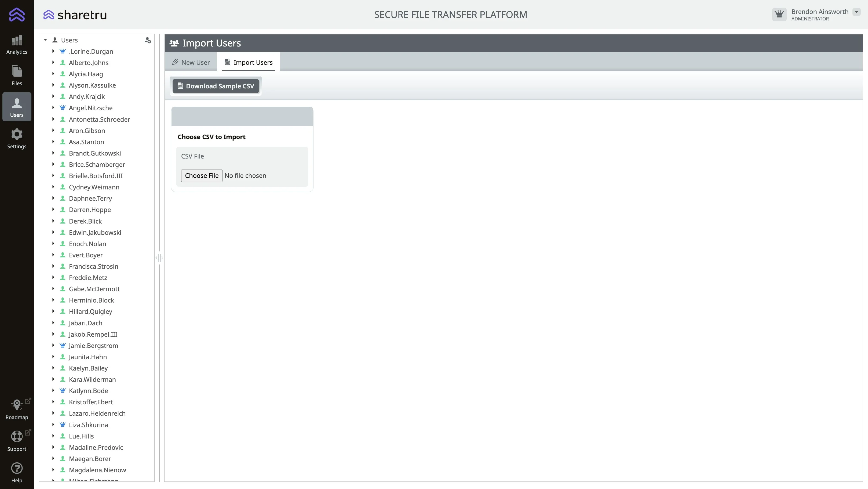Select the Import Users tab
Image resolution: width=868 pixels, height=489 pixels.
(249, 62)
